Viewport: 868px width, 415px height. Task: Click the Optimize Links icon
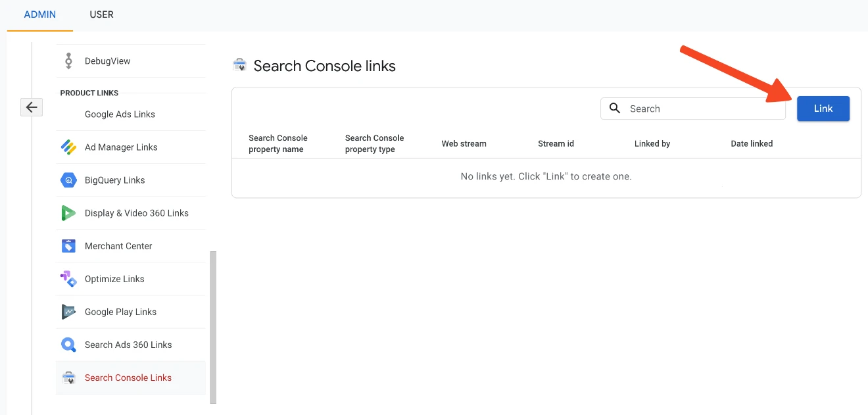point(68,279)
